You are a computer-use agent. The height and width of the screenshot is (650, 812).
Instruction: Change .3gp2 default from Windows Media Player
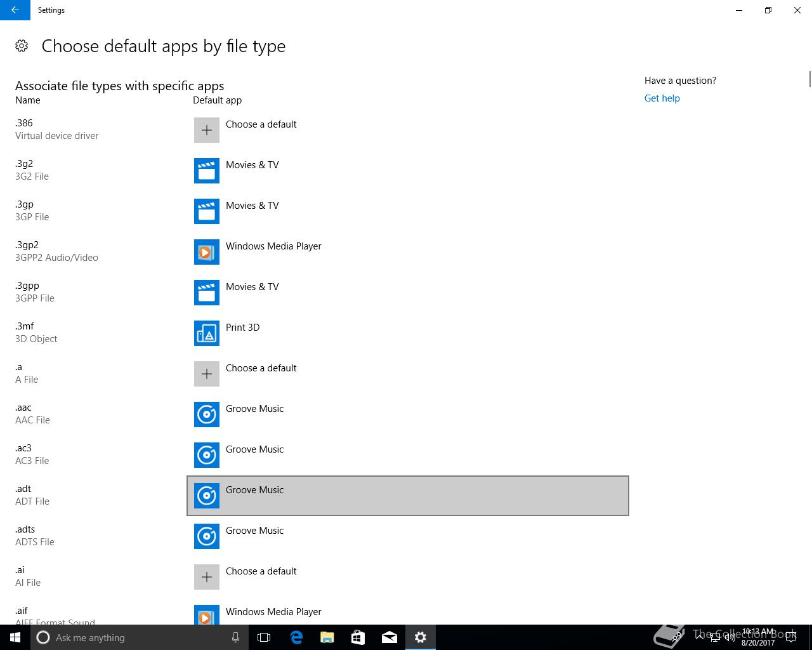(x=408, y=252)
